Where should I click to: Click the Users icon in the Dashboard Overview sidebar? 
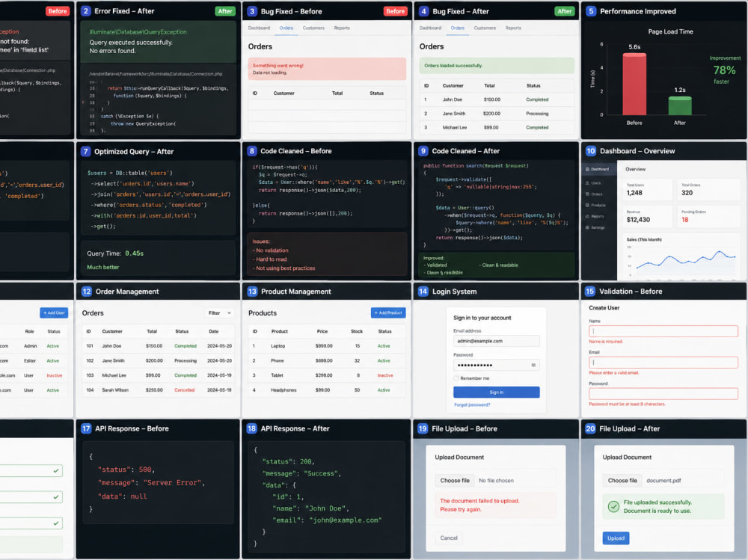[x=587, y=183]
